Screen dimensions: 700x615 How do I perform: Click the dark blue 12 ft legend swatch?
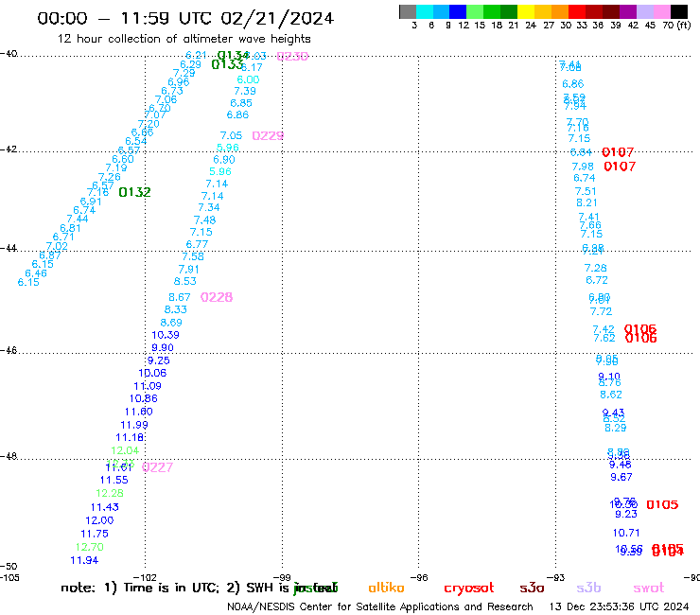click(459, 11)
